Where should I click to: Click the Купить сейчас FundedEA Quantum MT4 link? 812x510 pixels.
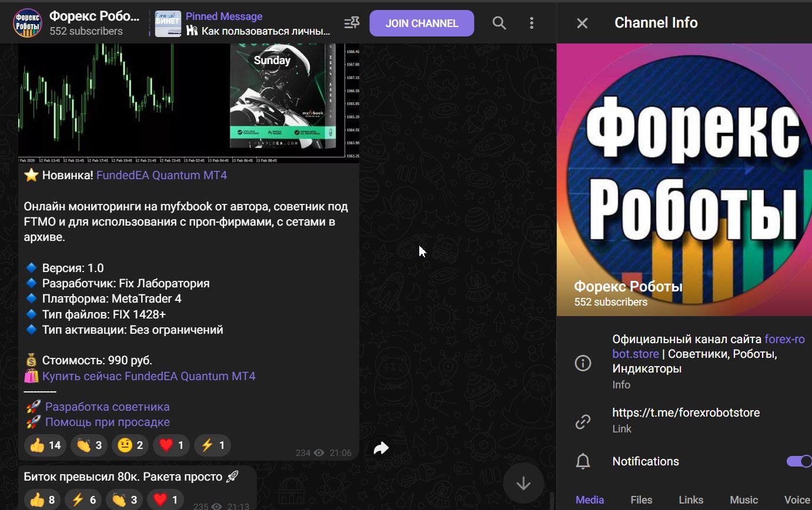[149, 376]
